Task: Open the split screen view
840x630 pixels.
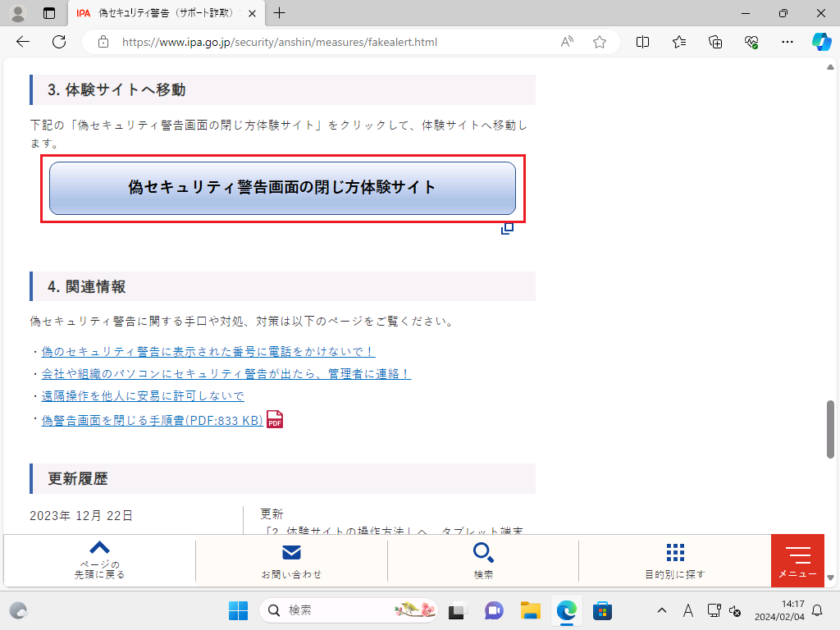Action: [643, 42]
